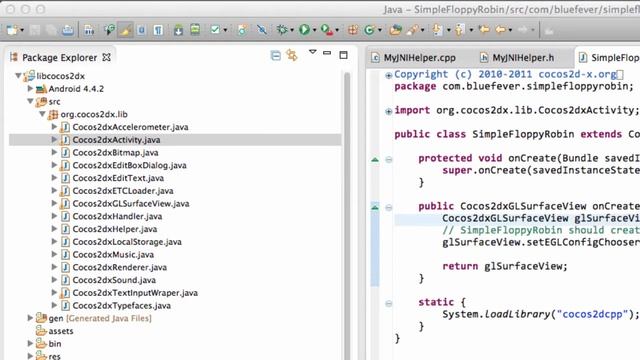Fold the protected onCreate method
The width and height of the screenshot is (640, 360).
389,160
